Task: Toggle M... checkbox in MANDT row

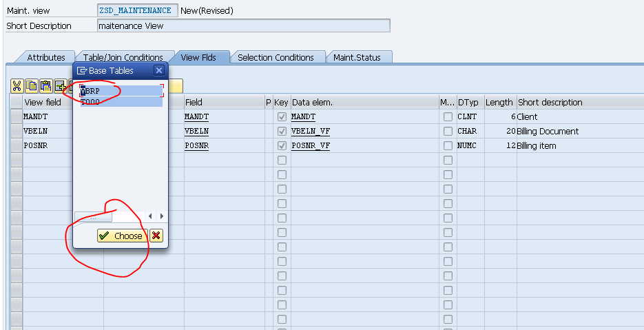Action: (448, 116)
